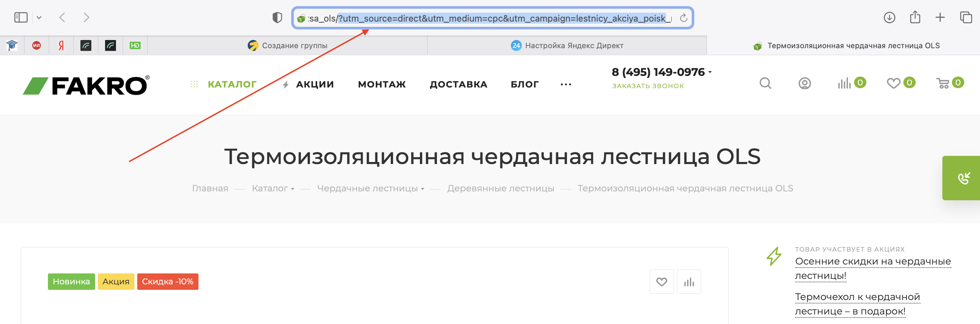Open the ДОСТАВКА menu item
The width and height of the screenshot is (980, 324).
point(459,84)
